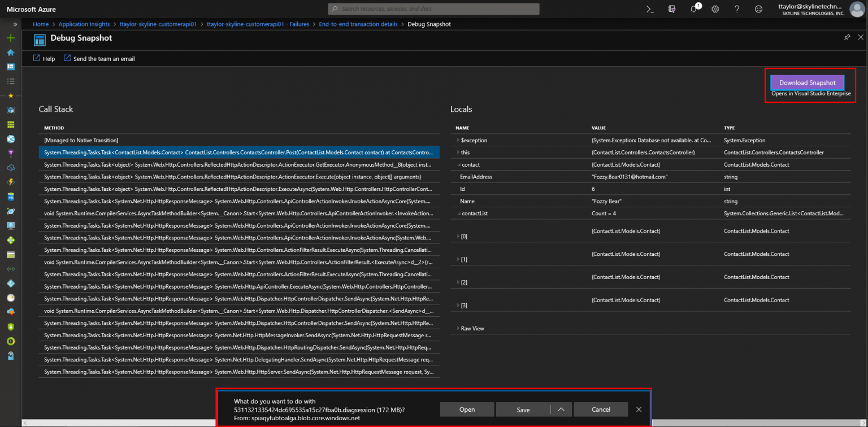Image resolution: width=868 pixels, height=427 pixels.
Task: Click Open in the download prompt
Action: 467,409
